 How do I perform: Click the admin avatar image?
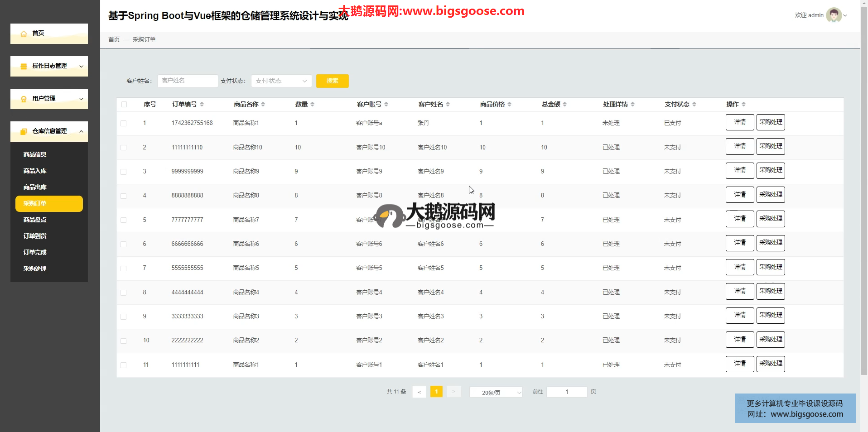[x=833, y=15]
